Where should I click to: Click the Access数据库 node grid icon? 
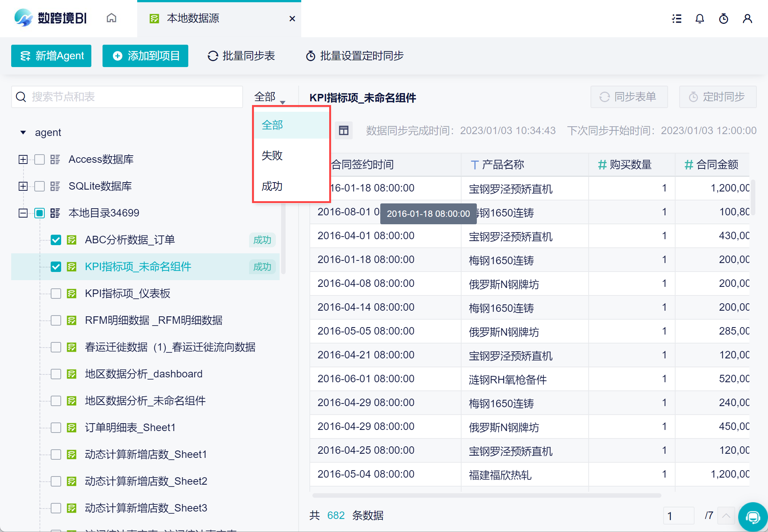click(x=55, y=159)
